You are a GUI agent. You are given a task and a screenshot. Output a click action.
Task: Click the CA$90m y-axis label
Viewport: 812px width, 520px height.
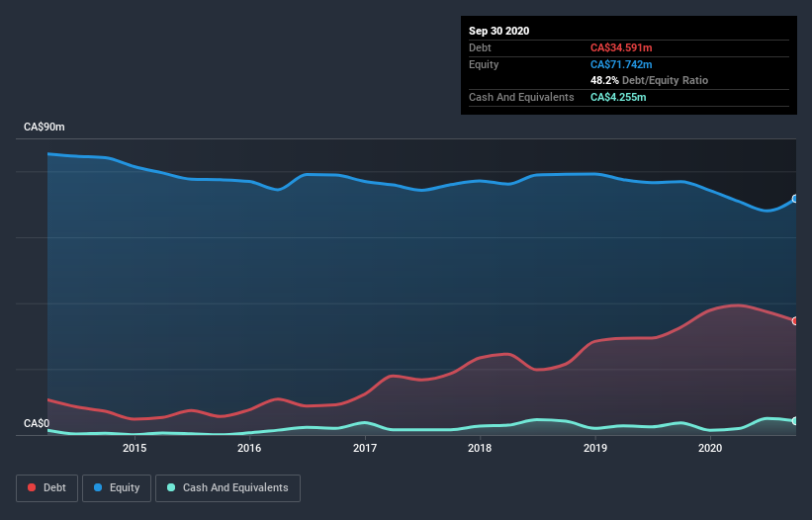click(44, 128)
